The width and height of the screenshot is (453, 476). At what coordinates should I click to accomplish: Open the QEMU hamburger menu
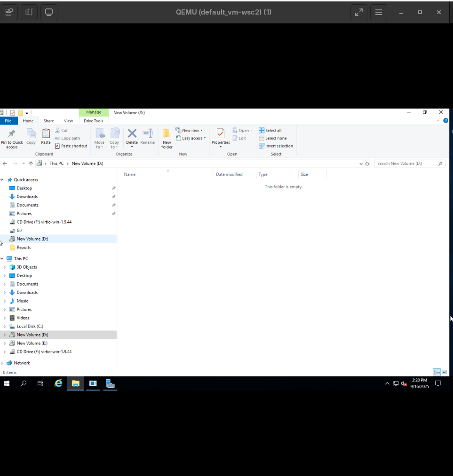[x=379, y=12]
